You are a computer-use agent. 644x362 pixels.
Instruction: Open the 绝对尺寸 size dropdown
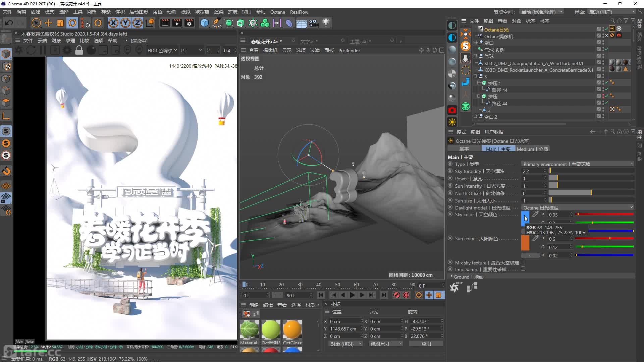pyautogui.click(x=386, y=344)
